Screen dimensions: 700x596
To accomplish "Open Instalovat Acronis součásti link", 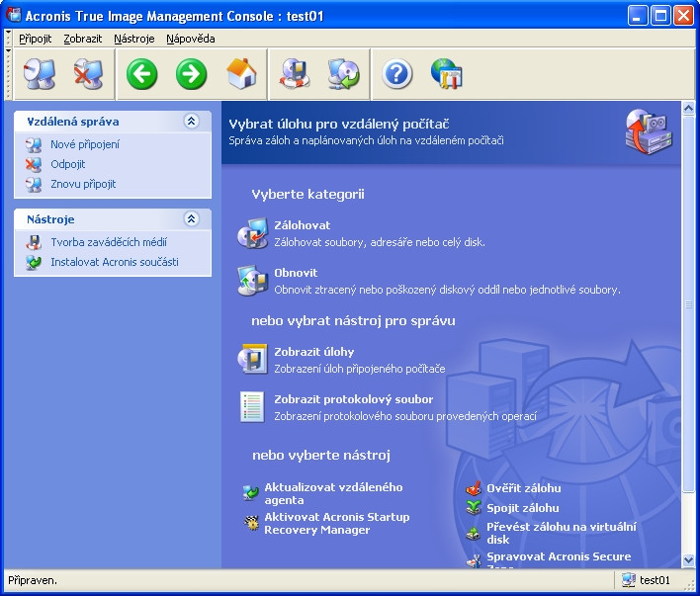I will point(115,262).
